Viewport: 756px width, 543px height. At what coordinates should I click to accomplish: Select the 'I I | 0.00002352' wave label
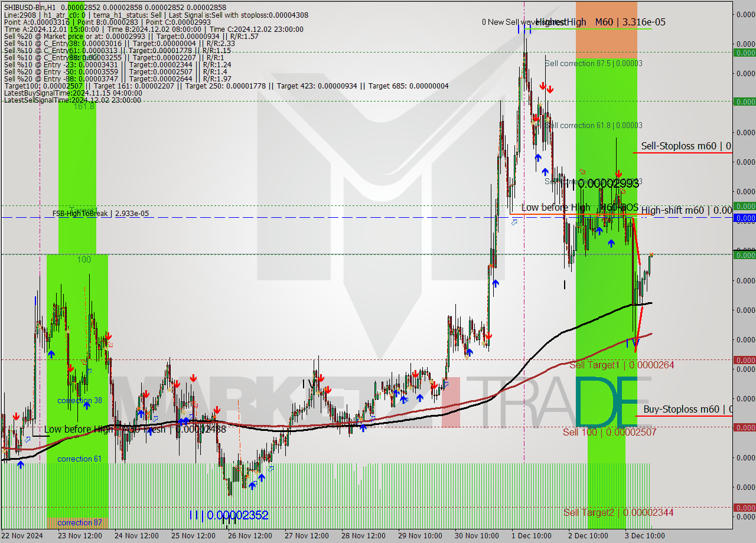[x=229, y=515]
